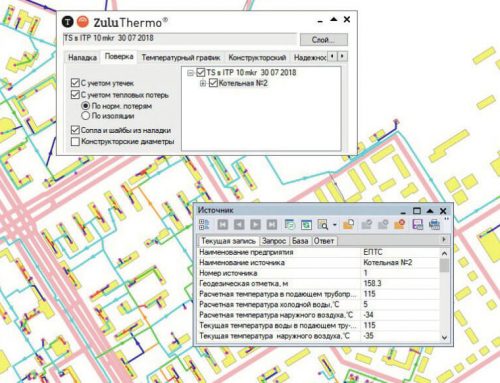Image resolution: width=500 pixels, height=383 pixels.
Task: Click the save record floppy icon
Action: (417, 224)
